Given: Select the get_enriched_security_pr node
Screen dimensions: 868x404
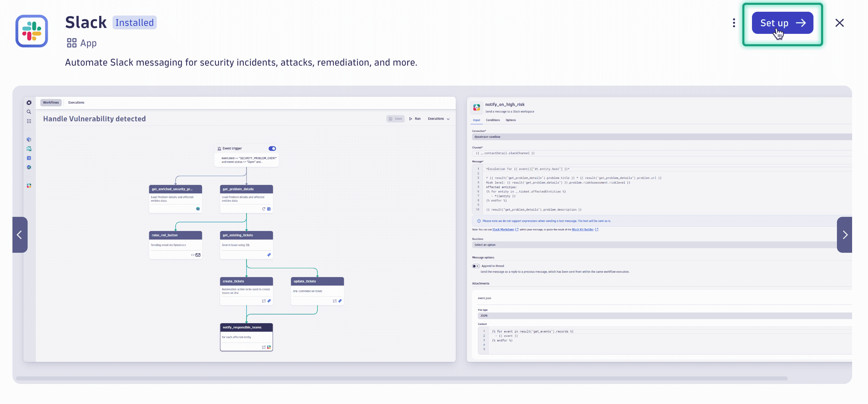Looking at the screenshot, I should [x=175, y=199].
